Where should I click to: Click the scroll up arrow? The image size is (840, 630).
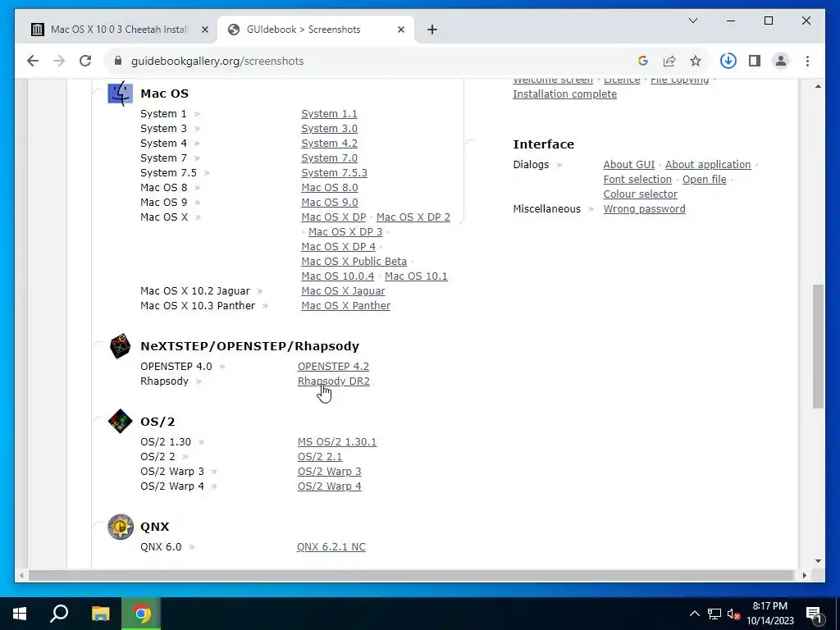click(818, 86)
